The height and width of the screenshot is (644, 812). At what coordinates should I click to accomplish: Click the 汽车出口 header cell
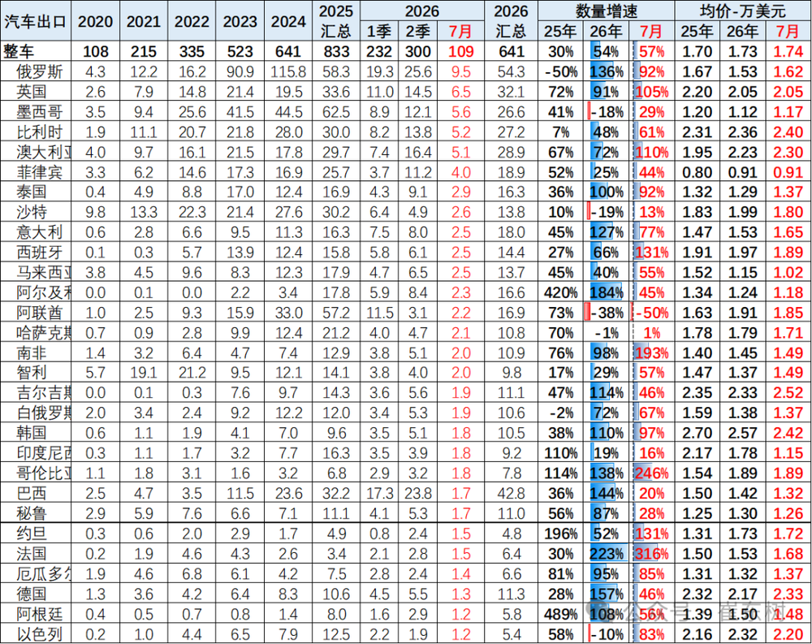pyautogui.click(x=35, y=21)
